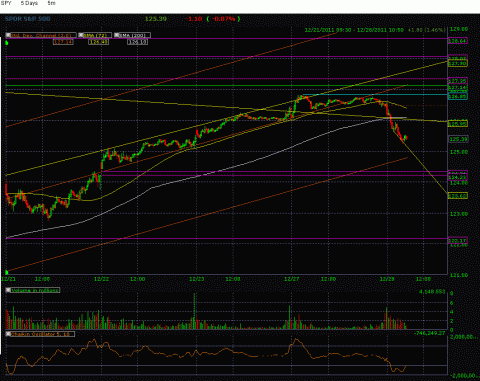480x381 pixels.
Task: Change the 5 Days range setting
Action: (x=29, y=3)
